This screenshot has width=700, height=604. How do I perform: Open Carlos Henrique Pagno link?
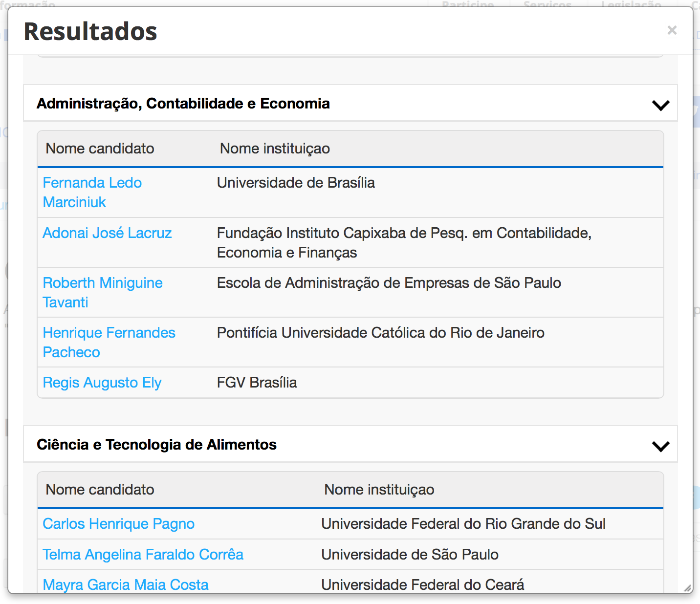pyautogui.click(x=118, y=524)
